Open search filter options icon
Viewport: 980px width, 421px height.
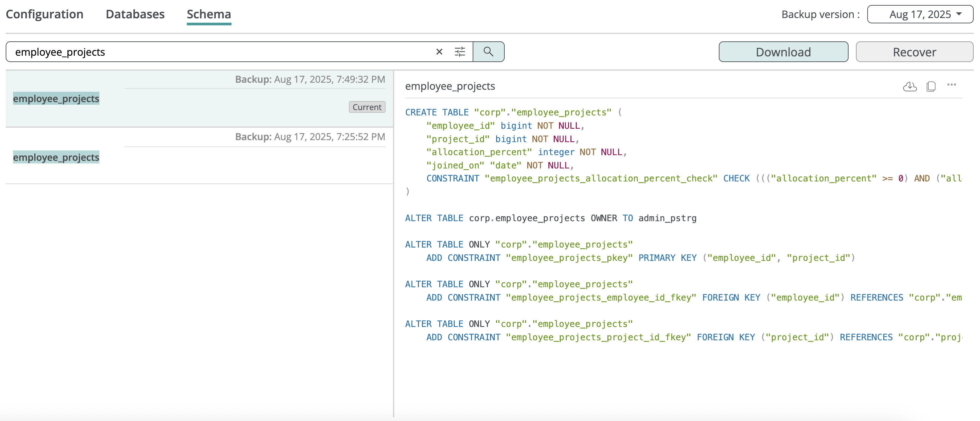(x=460, y=52)
